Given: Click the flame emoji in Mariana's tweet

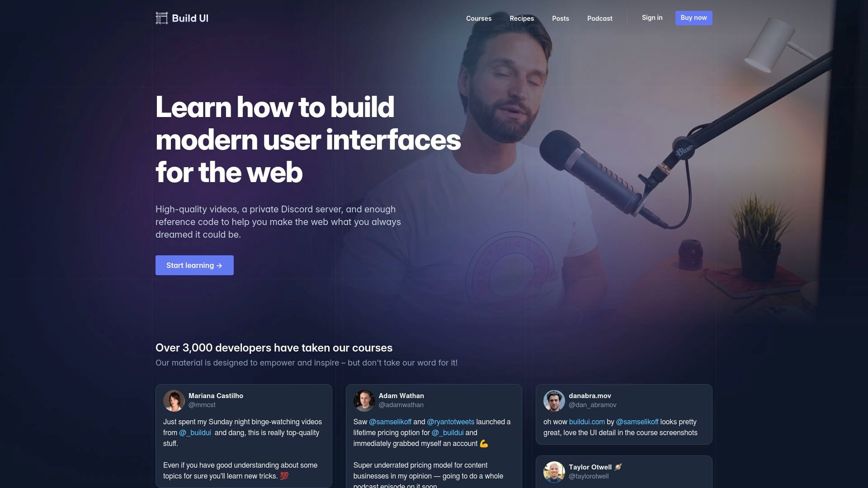Looking at the screenshot, I should pos(284,476).
